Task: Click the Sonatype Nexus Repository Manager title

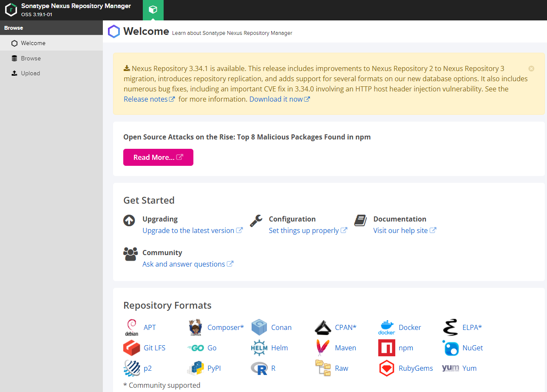Action: 76,6
